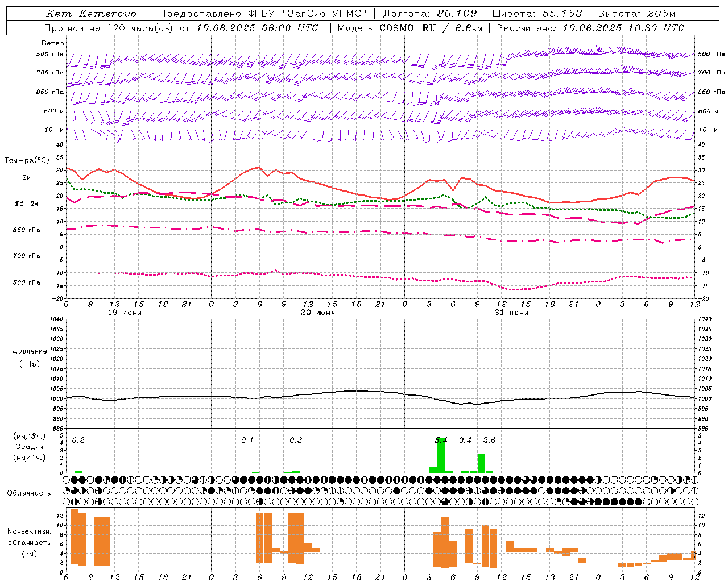Click the Конвективн. label

tap(30, 531)
